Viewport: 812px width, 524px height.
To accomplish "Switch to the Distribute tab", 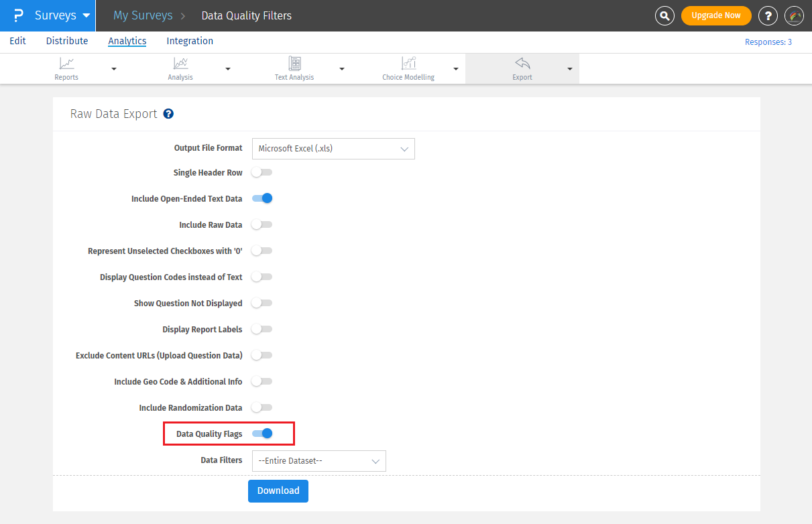I will point(67,41).
